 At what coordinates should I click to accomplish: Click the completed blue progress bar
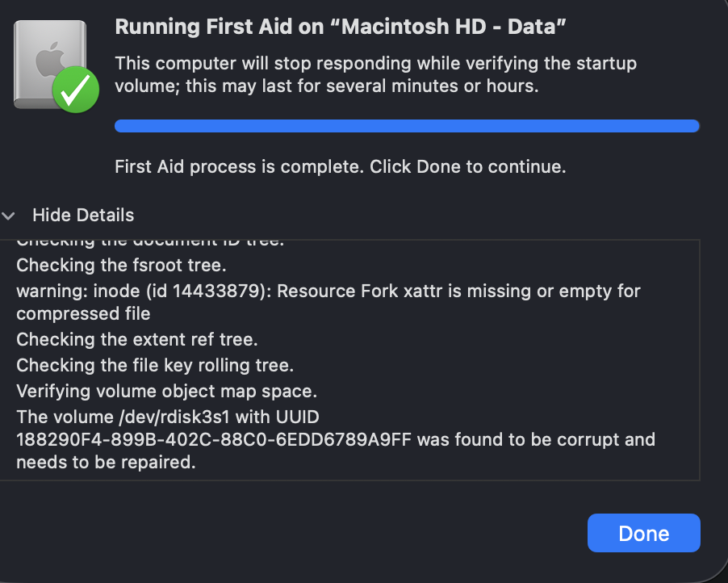pyautogui.click(x=407, y=125)
